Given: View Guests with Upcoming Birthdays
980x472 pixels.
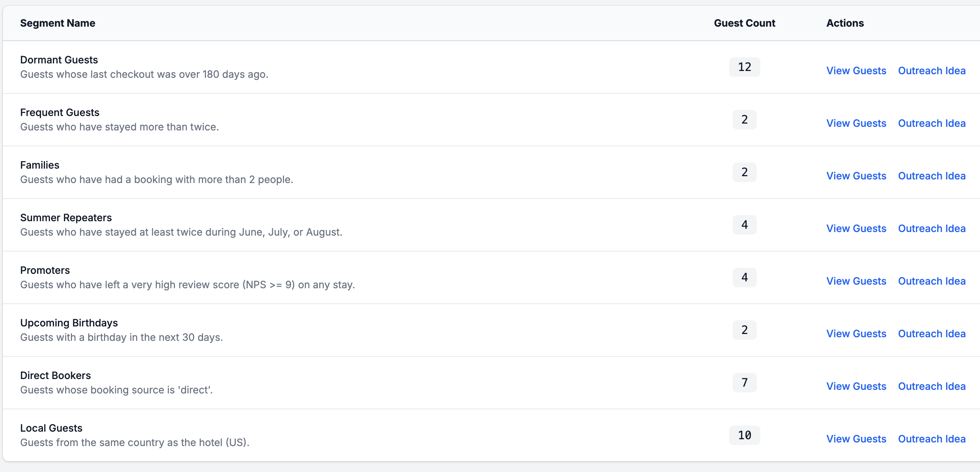Looking at the screenshot, I should [856, 333].
